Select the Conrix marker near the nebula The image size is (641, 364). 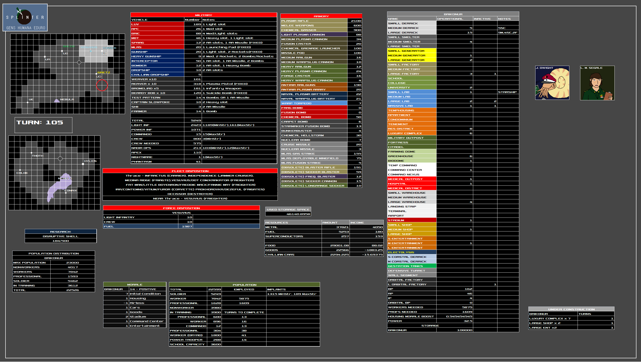coord(66,193)
